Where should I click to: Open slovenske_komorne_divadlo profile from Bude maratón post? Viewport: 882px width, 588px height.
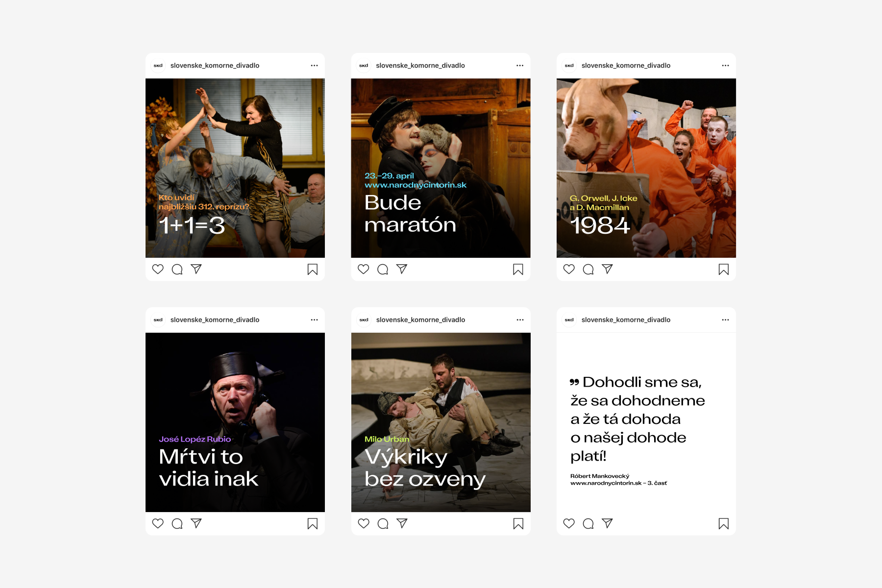[420, 66]
